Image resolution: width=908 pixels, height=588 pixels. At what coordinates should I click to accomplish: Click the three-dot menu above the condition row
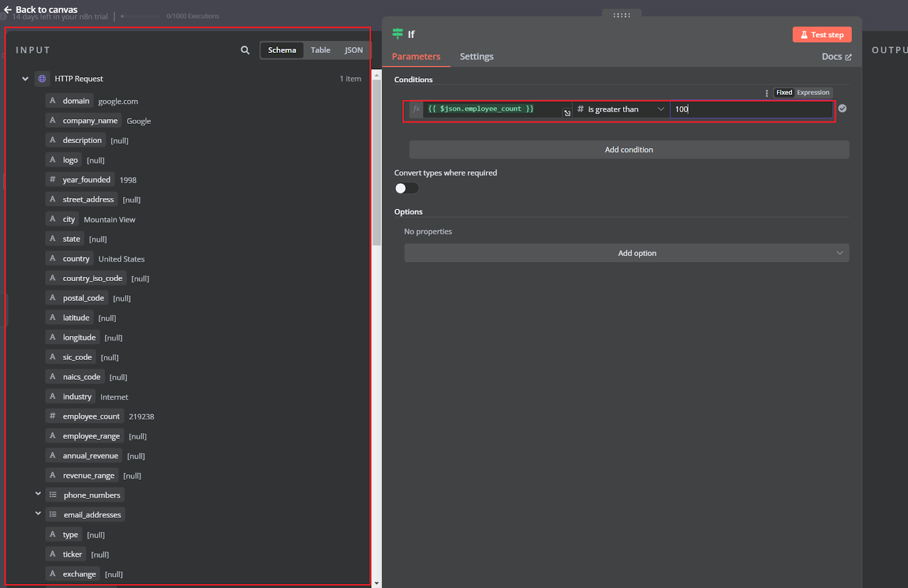point(767,93)
